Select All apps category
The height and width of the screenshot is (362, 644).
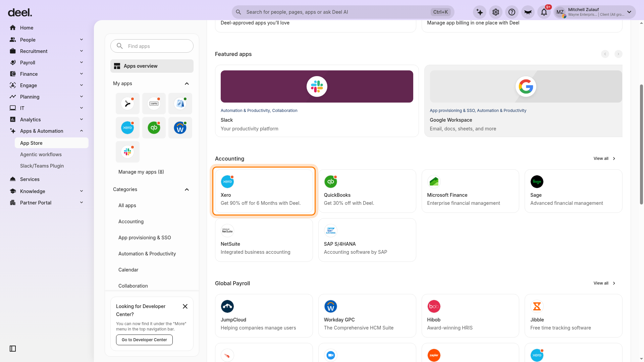pyautogui.click(x=127, y=205)
